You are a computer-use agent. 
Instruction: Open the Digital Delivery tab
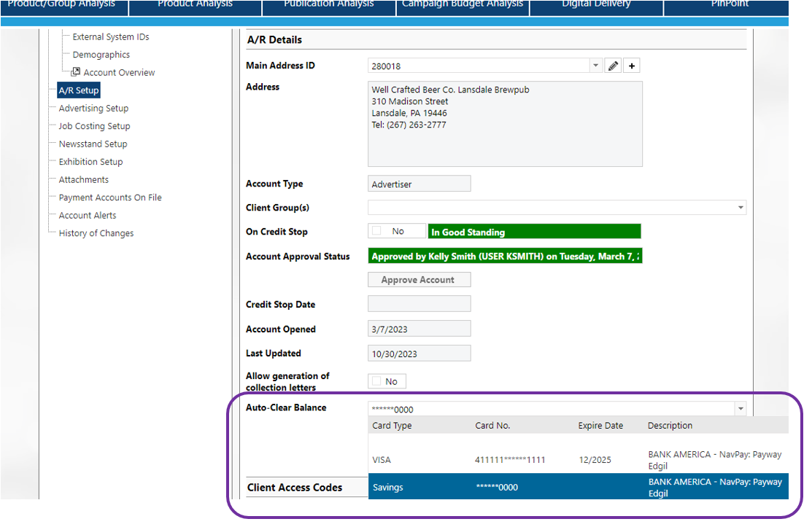point(597,6)
